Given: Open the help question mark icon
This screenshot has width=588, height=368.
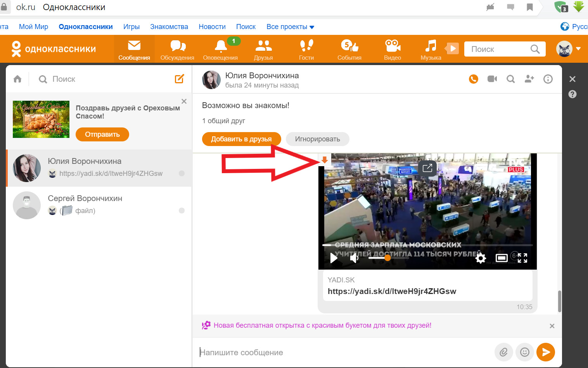Looking at the screenshot, I should pos(572,94).
